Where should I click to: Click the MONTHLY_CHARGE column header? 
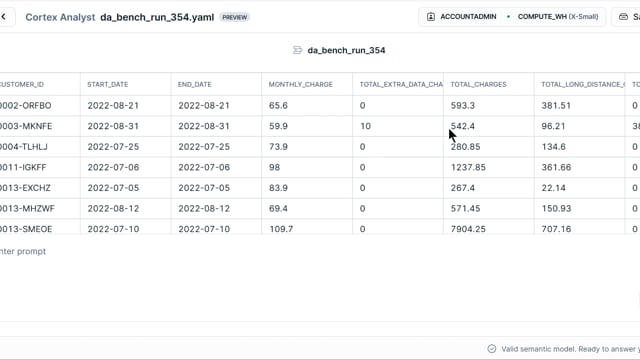pyautogui.click(x=300, y=84)
